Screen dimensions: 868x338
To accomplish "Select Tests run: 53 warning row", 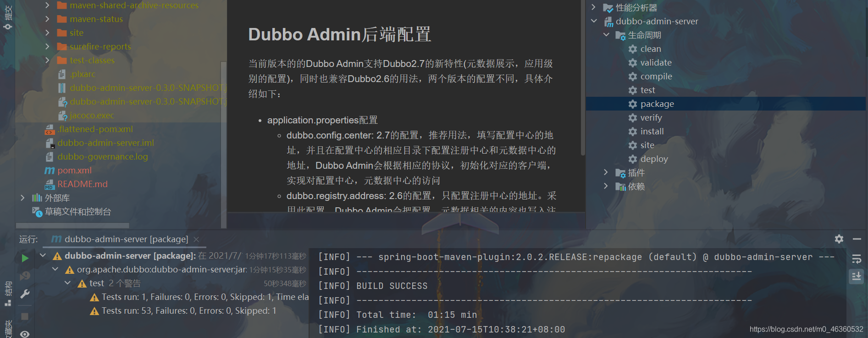I will pyautogui.click(x=183, y=311).
